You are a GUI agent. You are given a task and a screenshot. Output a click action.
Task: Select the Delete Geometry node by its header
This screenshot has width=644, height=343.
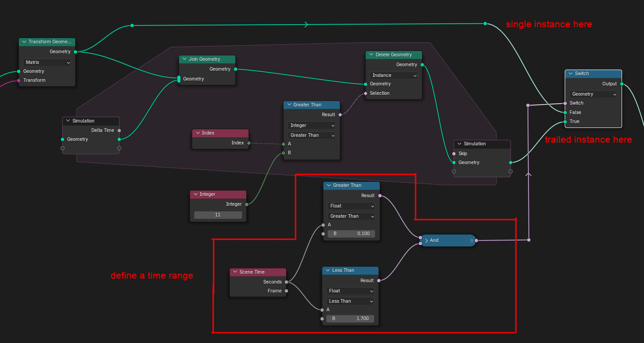pyautogui.click(x=396, y=55)
